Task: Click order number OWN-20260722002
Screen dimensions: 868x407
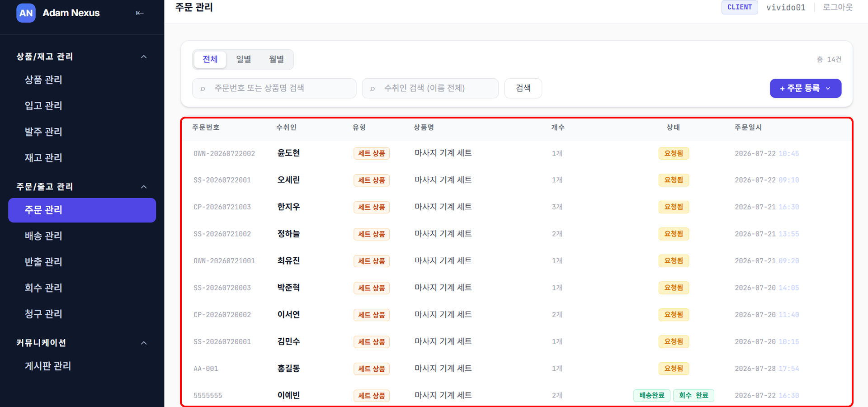Action: coord(224,154)
